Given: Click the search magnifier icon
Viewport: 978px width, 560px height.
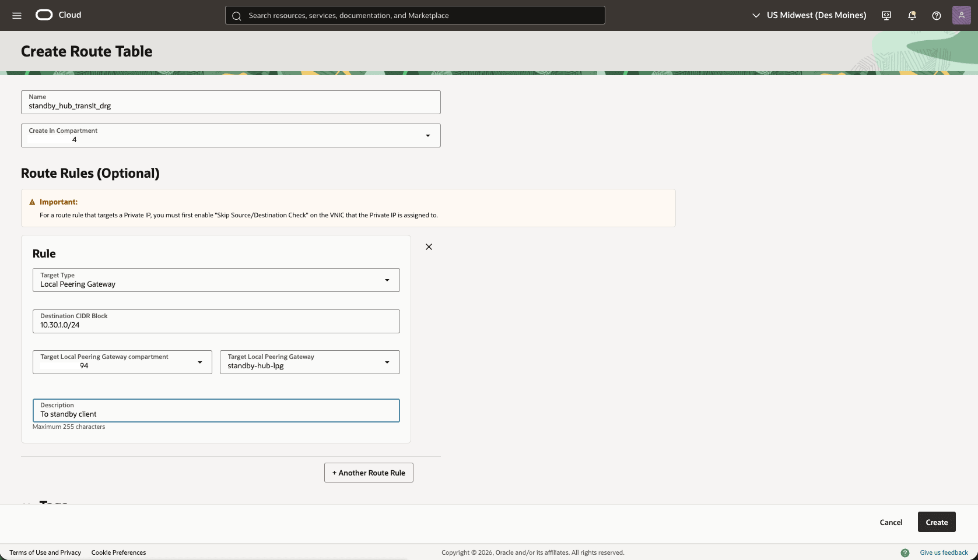Looking at the screenshot, I should 237,16.
